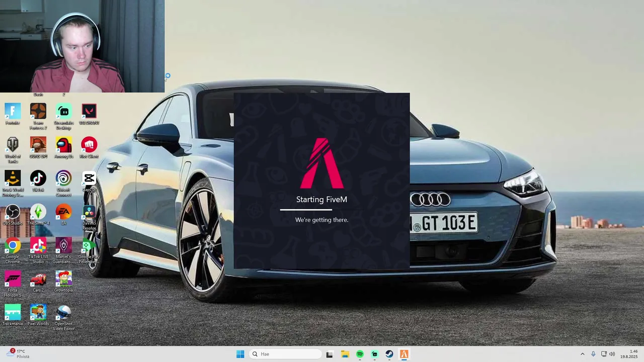Open World of Tanks shortcut
644x362 pixels.
pyautogui.click(x=13, y=150)
